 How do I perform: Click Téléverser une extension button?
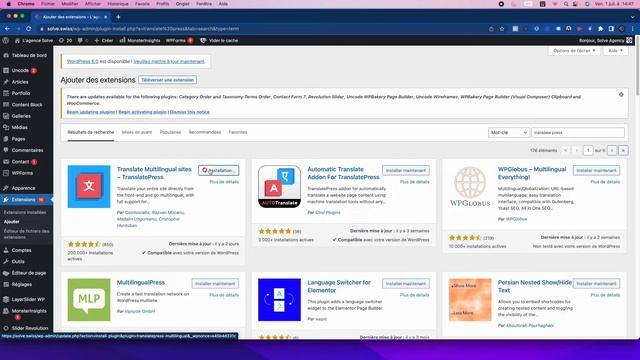(x=167, y=80)
